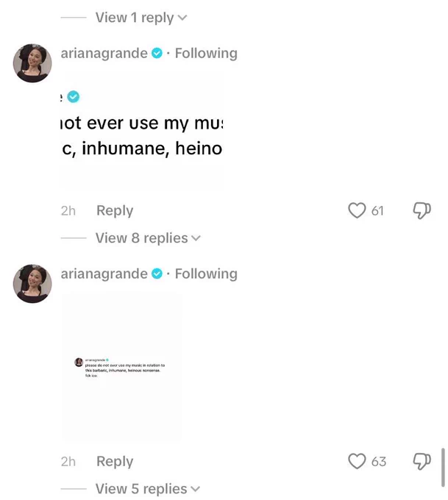
Task: Open the zoomed text image in the first comment
Action: tap(142, 132)
